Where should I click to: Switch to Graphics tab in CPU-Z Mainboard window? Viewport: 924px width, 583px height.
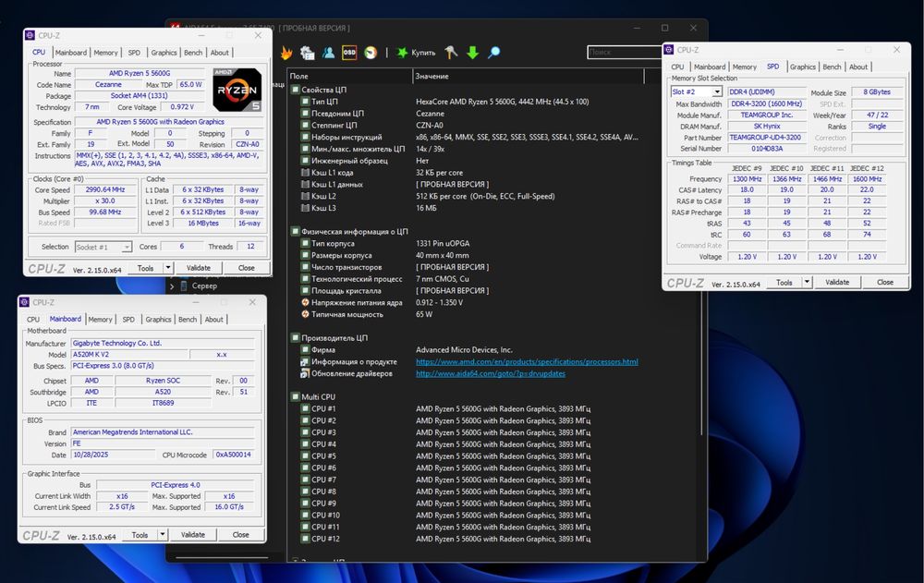pyautogui.click(x=158, y=320)
